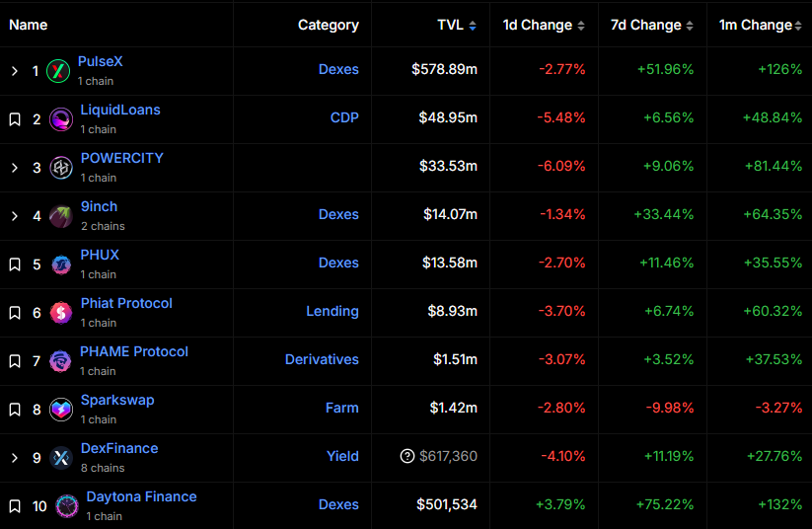
Task: Bookmark the LiquidLoans row
Action: (x=15, y=119)
